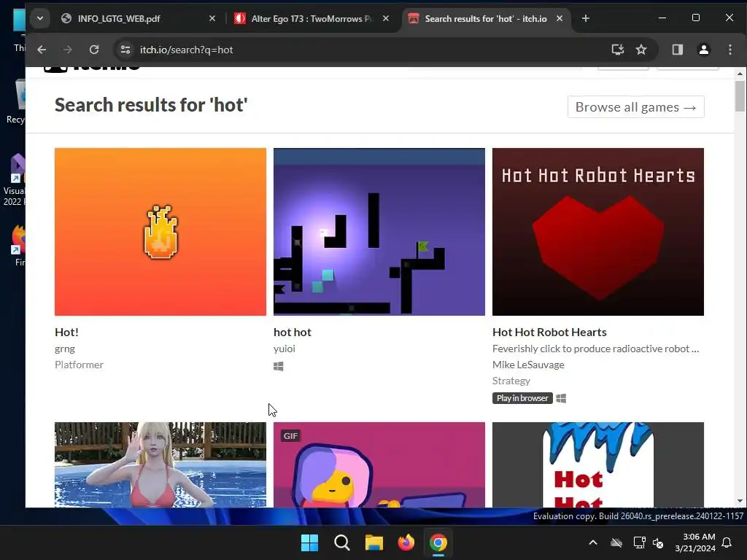747x560 pixels.
Task: Open the Hot Hot Robot Hearts title link
Action: (549, 332)
